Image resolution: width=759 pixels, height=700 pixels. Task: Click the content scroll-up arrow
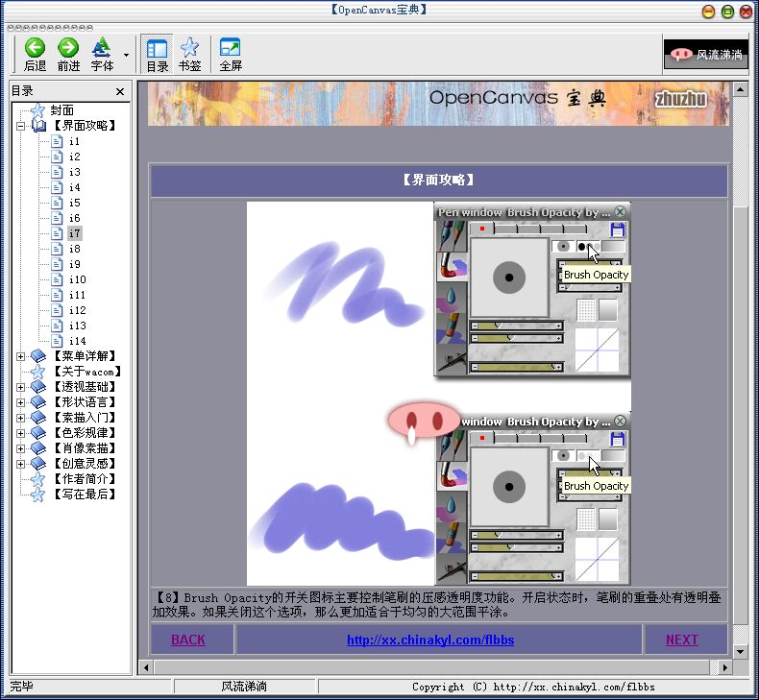[740, 89]
